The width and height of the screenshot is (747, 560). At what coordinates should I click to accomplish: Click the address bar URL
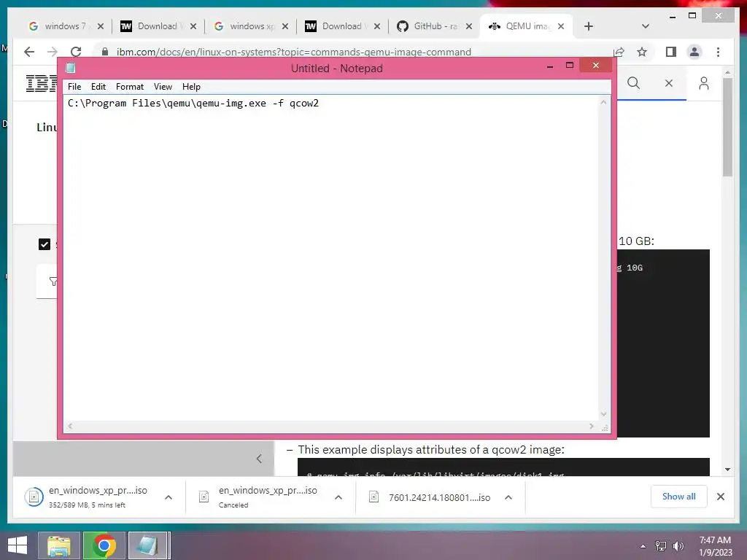coord(293,52)
